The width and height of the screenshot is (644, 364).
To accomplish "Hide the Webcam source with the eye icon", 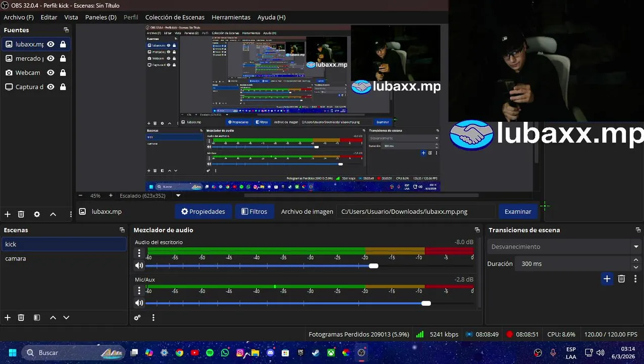I will 51,73.
